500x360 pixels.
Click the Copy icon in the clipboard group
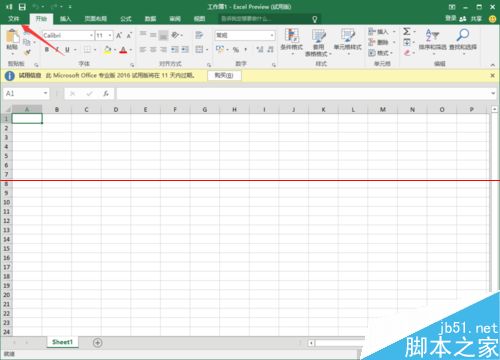tap(27, 42)
